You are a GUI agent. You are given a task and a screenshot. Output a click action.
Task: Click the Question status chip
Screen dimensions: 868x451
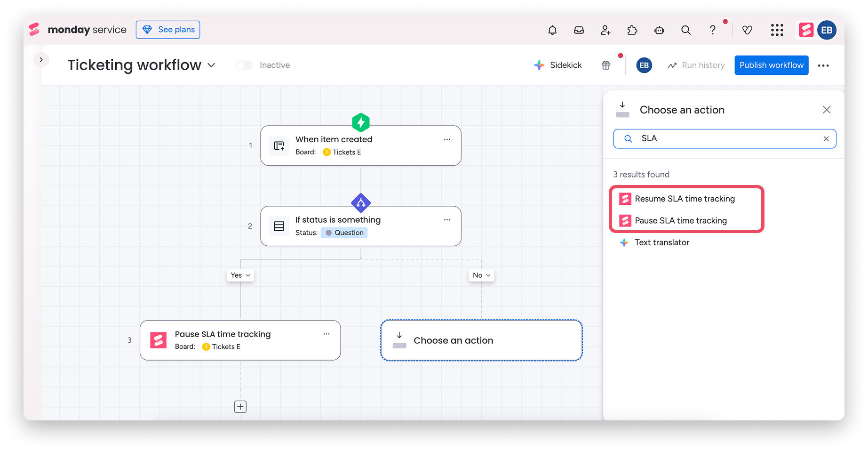pyautogui.click(x=344, y=233)
